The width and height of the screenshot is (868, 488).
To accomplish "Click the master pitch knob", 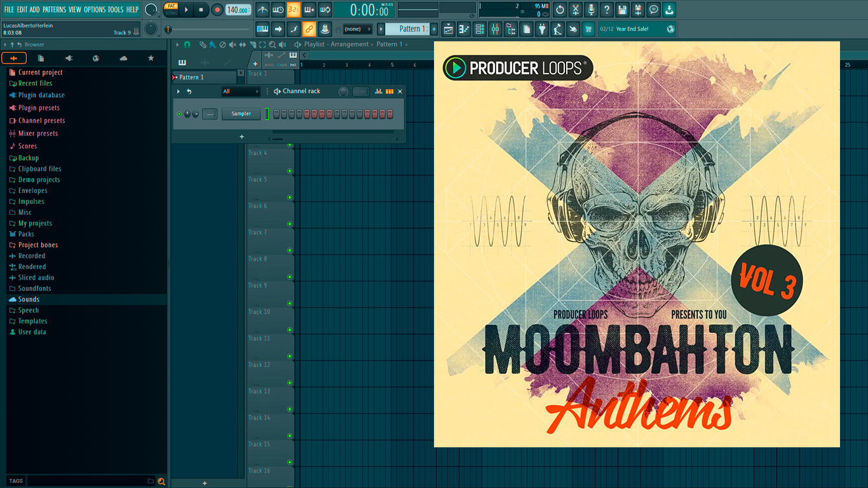I will 151,29.
